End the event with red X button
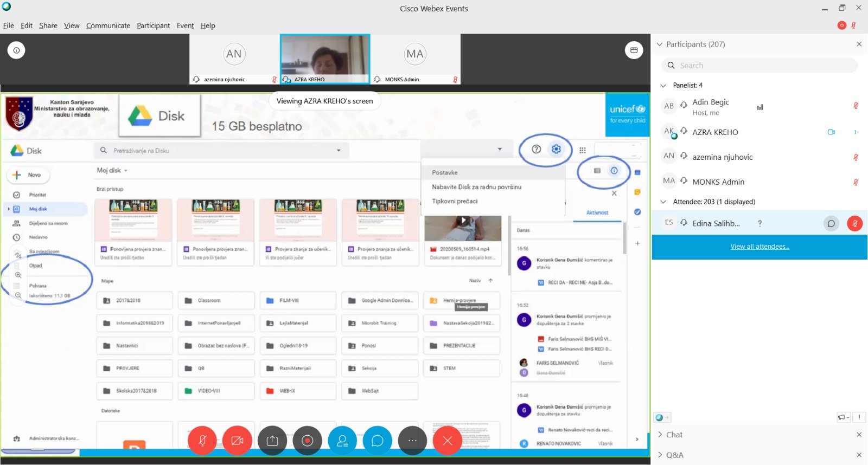 pos(447,441)
